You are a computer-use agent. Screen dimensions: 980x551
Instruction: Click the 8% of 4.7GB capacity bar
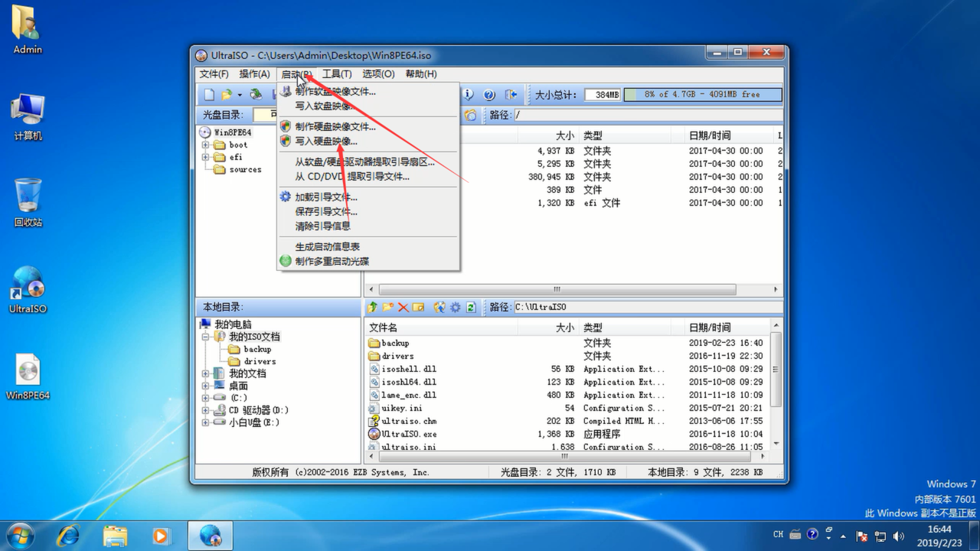coord(703,94)
